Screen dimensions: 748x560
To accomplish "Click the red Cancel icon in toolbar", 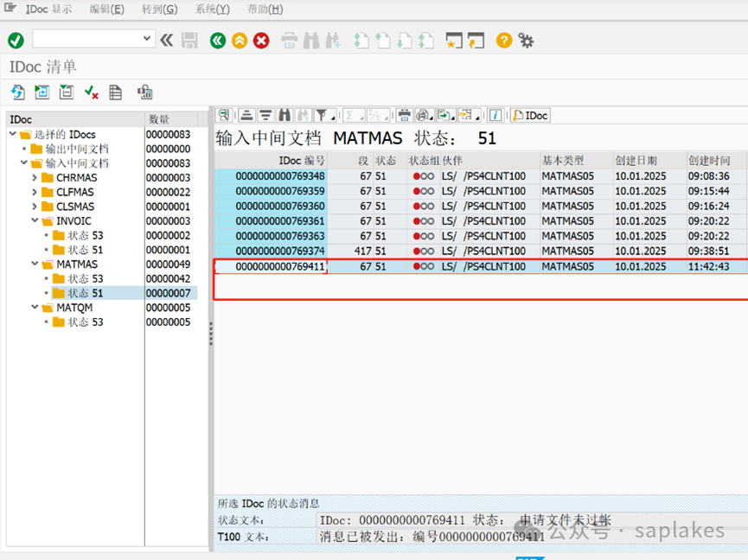I will pos(261,40).
